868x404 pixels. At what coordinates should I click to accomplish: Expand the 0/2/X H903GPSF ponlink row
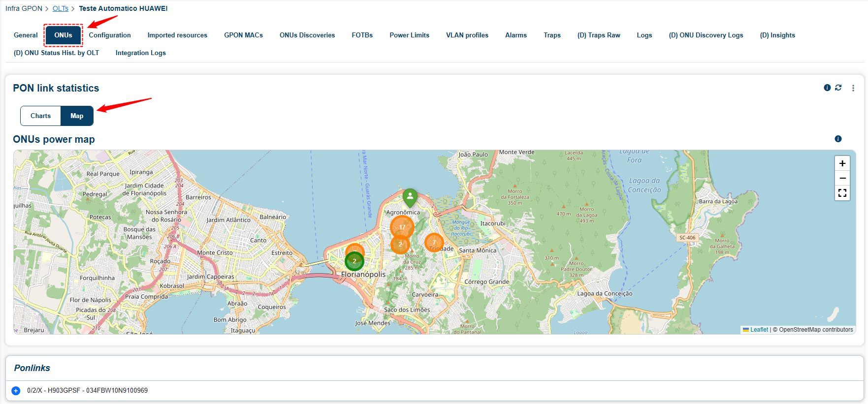coord(16,391)
